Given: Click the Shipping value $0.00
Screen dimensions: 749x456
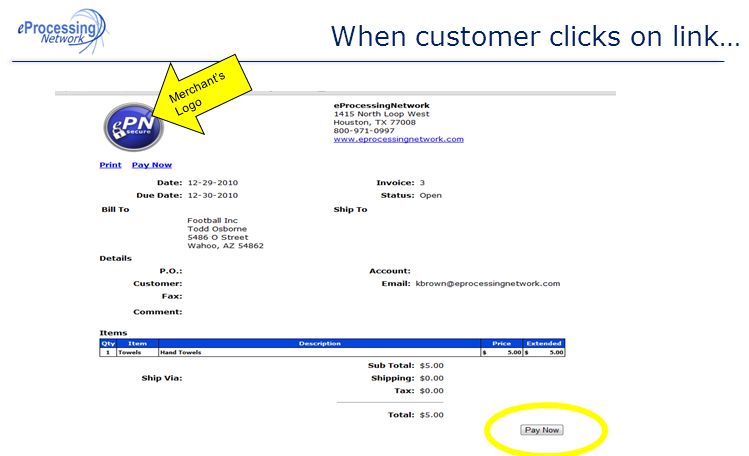Looking at the screenshot, I should click(431, 378).
